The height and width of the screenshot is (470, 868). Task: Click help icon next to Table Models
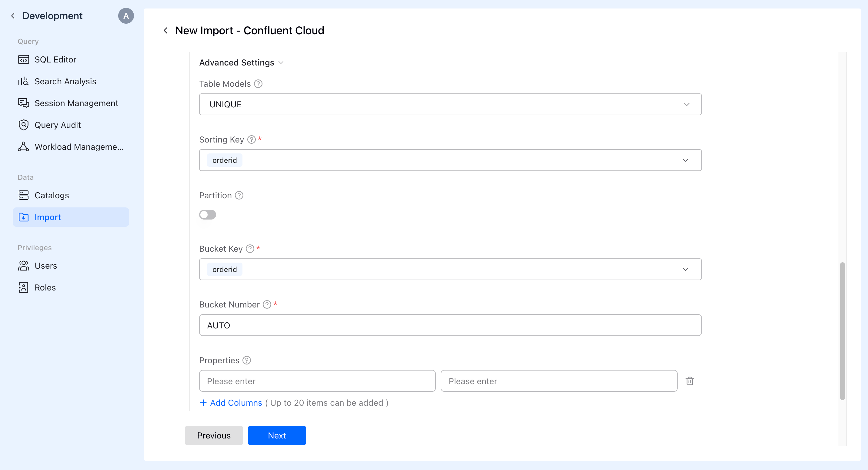(x=258, y=84)
